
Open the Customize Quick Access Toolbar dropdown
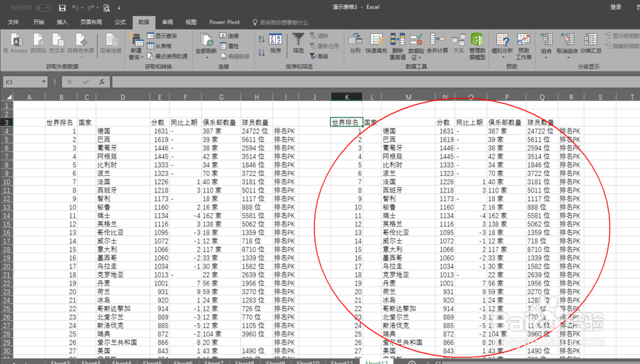[119, 8]
